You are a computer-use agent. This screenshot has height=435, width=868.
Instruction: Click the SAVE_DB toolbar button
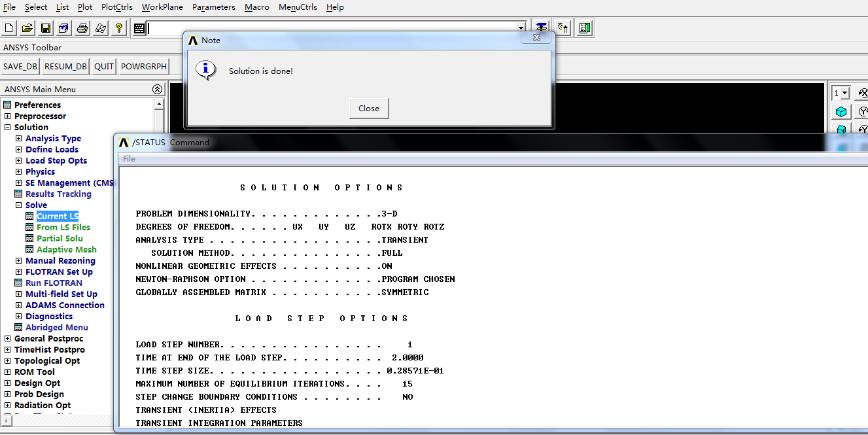pos(20,66)
